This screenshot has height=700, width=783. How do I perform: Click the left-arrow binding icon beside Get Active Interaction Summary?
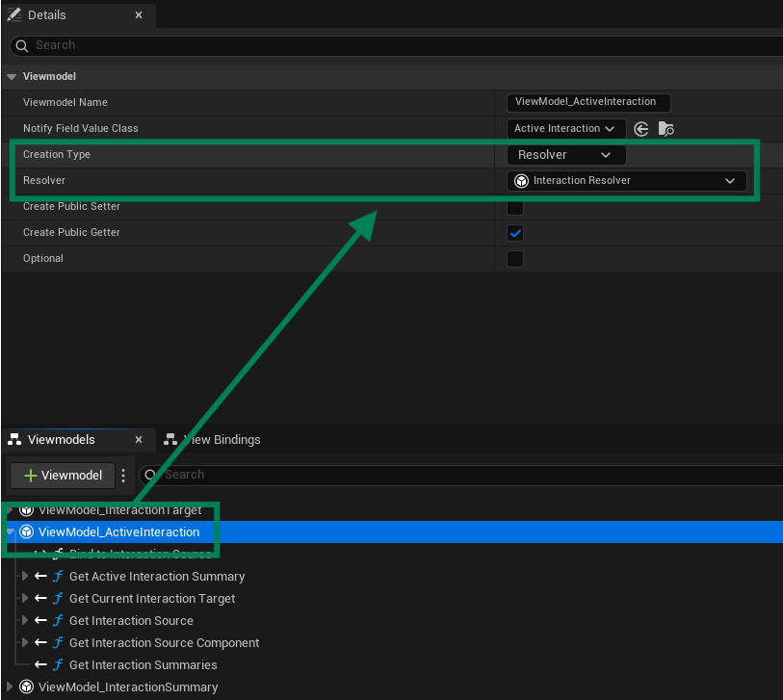click(39, 576)
